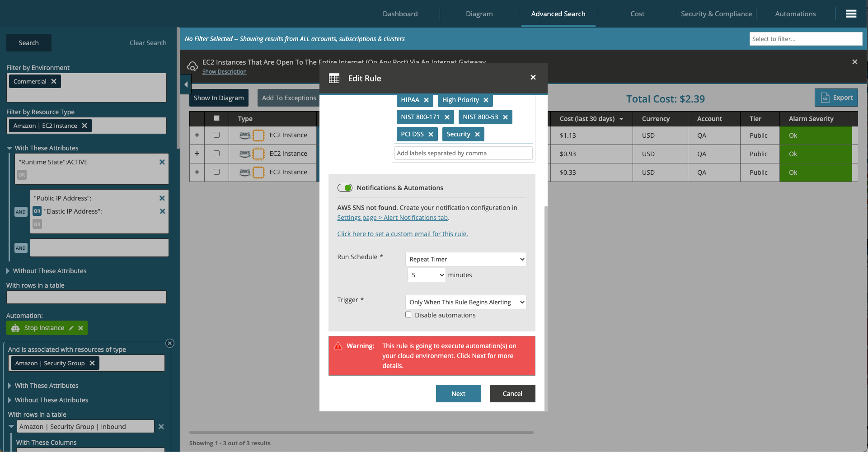The width and height of the screenshot is (868, 452).
Task: Delete the "Elastic IP Address" attribute
Action: coord(163,211)
